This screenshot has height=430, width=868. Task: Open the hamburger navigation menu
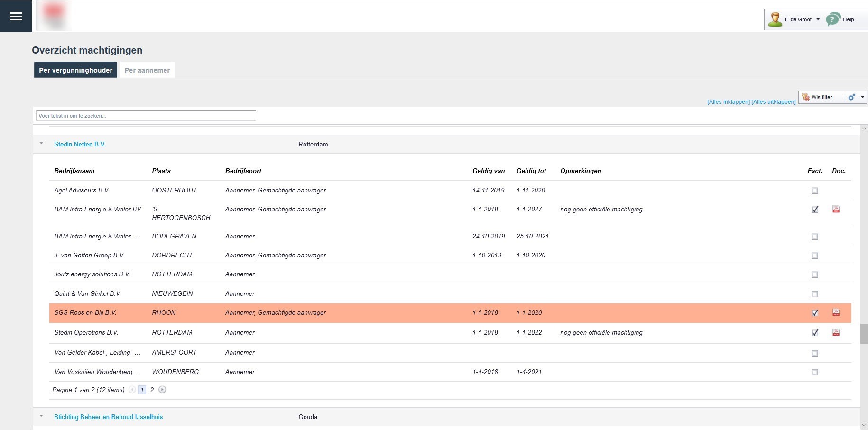(x=16, y=17)
